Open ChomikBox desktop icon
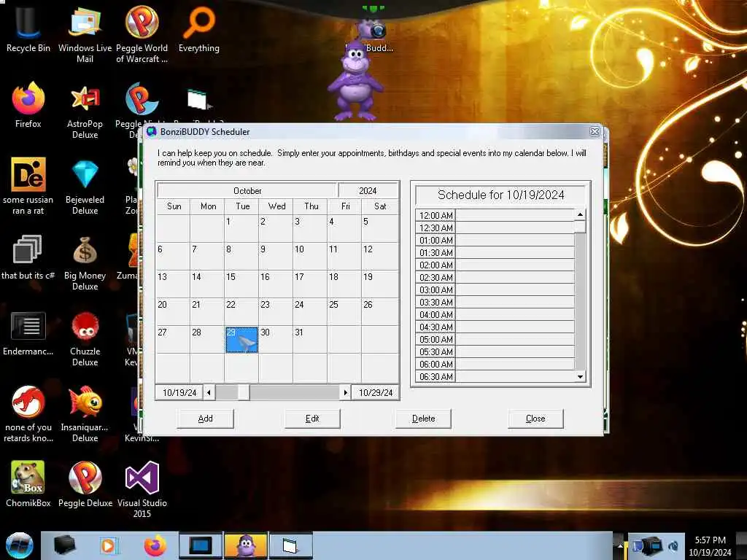The height and width of the screenshot is (560, 747). click(28, 483)
